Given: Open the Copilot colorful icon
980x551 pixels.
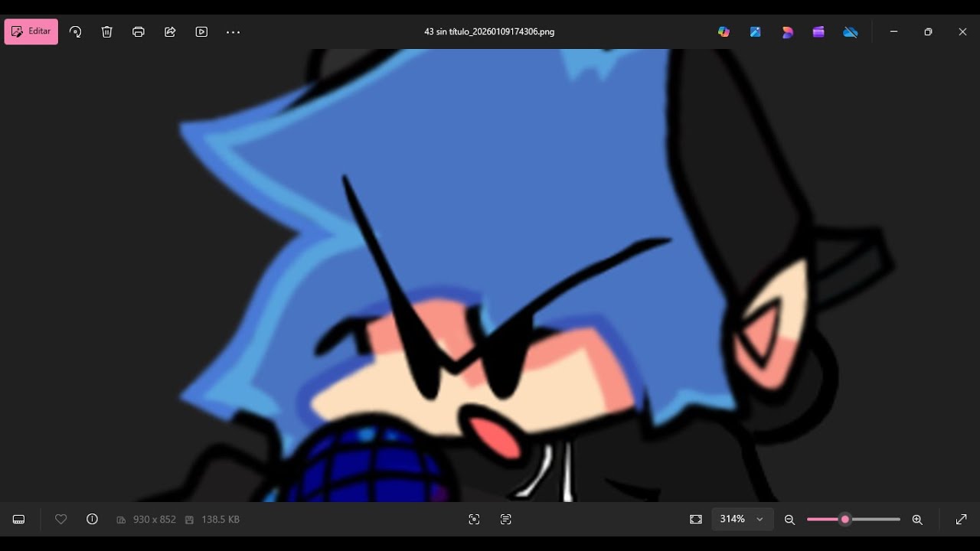Looking at the screenshot, I should tap(724, 31).
